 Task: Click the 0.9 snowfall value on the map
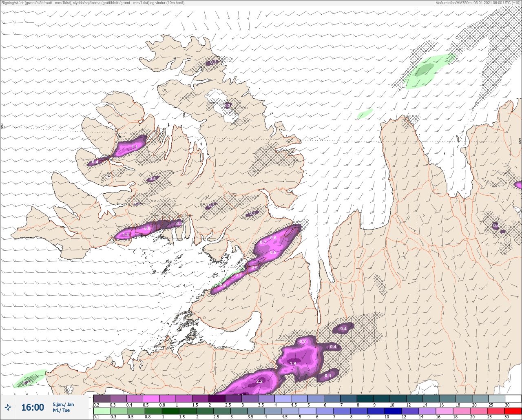pos(303,341)
